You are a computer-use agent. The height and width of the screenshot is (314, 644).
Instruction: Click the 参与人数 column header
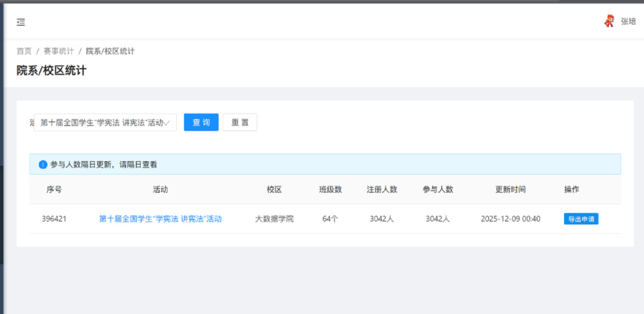(438, 190)
